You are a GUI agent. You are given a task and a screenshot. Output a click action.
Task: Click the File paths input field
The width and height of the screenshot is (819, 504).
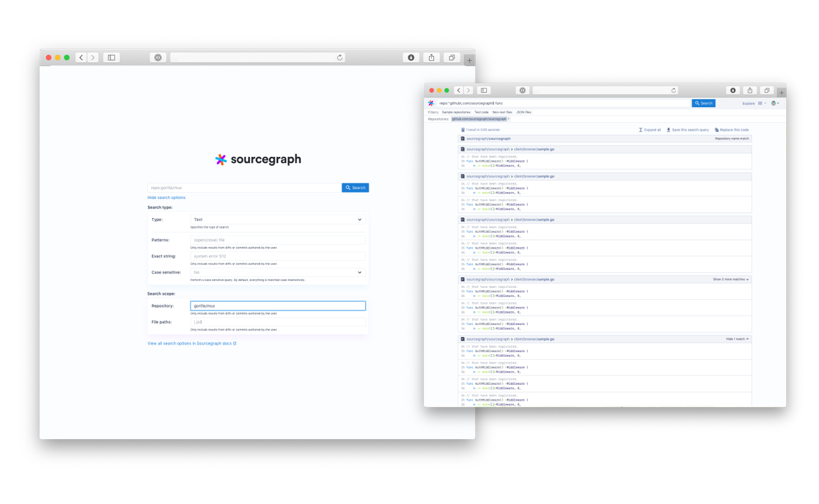point(278,322)
